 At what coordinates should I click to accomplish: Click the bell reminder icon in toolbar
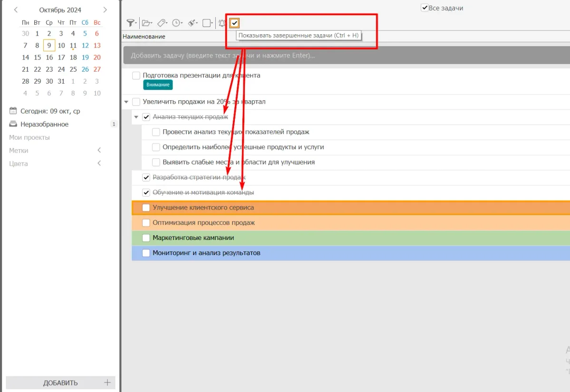pyautogui.click(x=222, y=23)
